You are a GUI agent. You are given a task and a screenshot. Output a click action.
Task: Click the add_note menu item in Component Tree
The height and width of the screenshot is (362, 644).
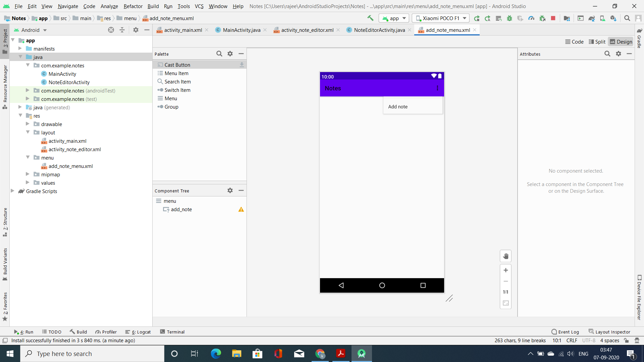point(181,209)
